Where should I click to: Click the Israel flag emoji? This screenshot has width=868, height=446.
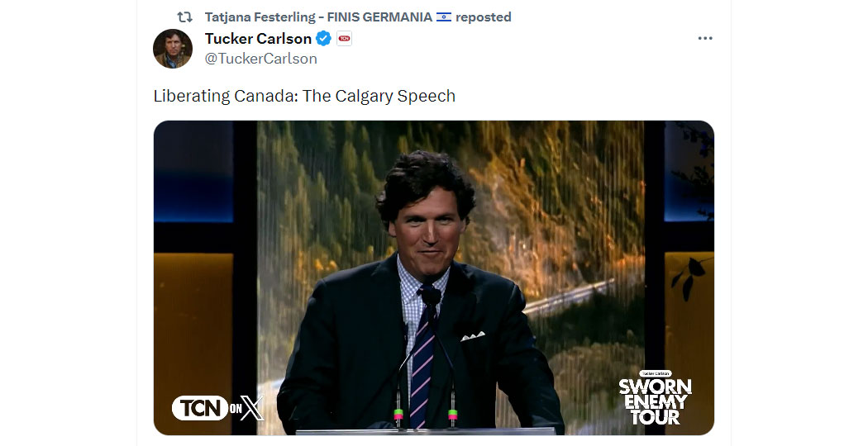point(444,17)
